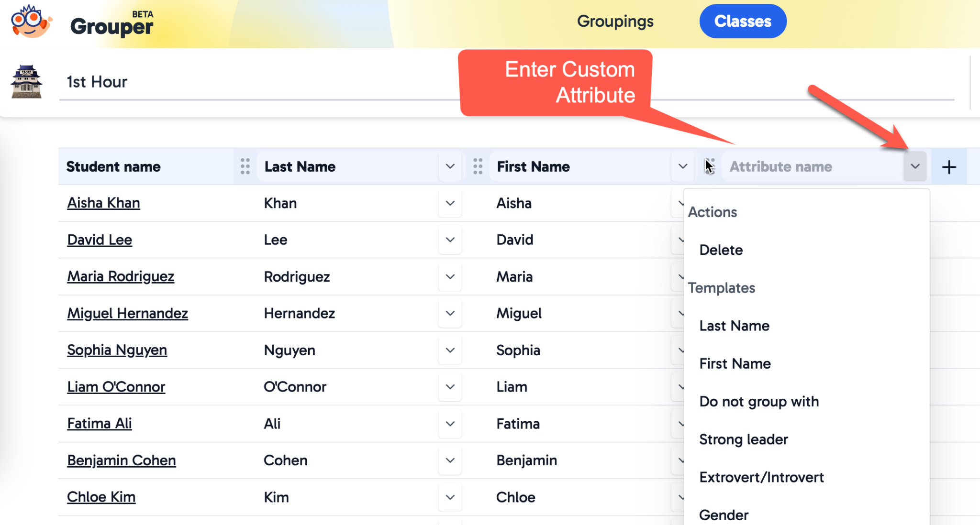Click the 'Chloe' first name cell
The width and height of the screenshot is (980, 525).
pyautogui.click(x=516, y=497)
